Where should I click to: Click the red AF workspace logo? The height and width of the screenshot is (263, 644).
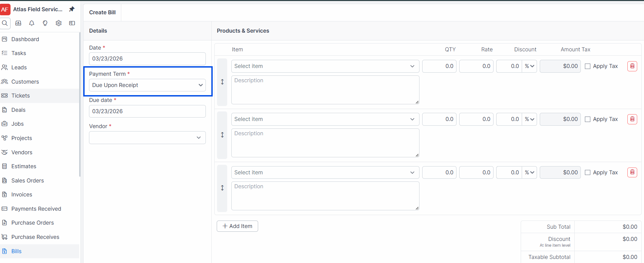click(x=5, y=10)
